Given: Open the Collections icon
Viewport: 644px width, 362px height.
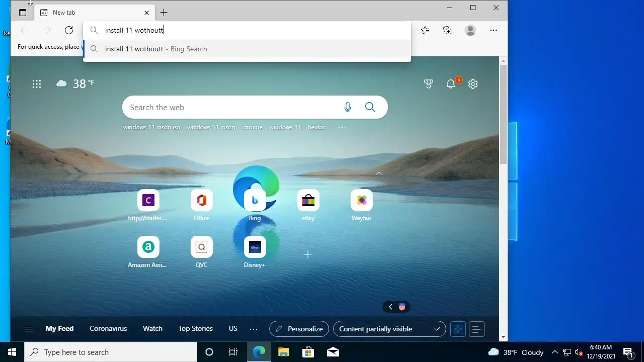Looking at the screenshot, I should 447,30.
